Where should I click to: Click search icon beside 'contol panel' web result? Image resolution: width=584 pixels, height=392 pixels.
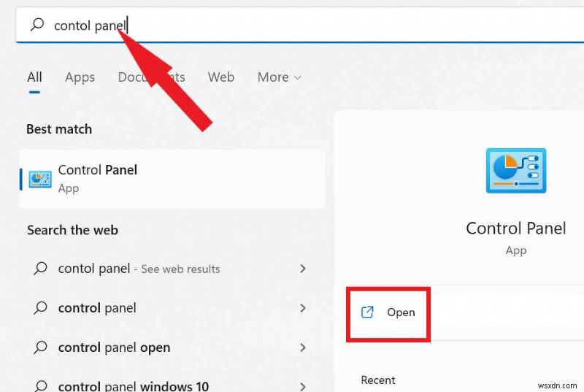(x=40, y=269)
